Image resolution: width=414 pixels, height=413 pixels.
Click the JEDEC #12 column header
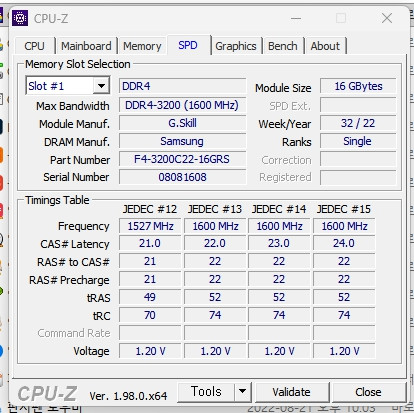150,209
